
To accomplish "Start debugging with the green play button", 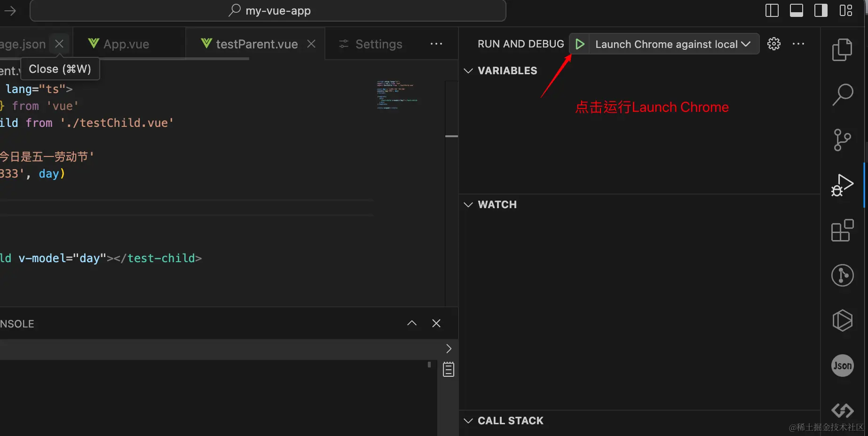I will pyautogui.click(x=579, y=44).
